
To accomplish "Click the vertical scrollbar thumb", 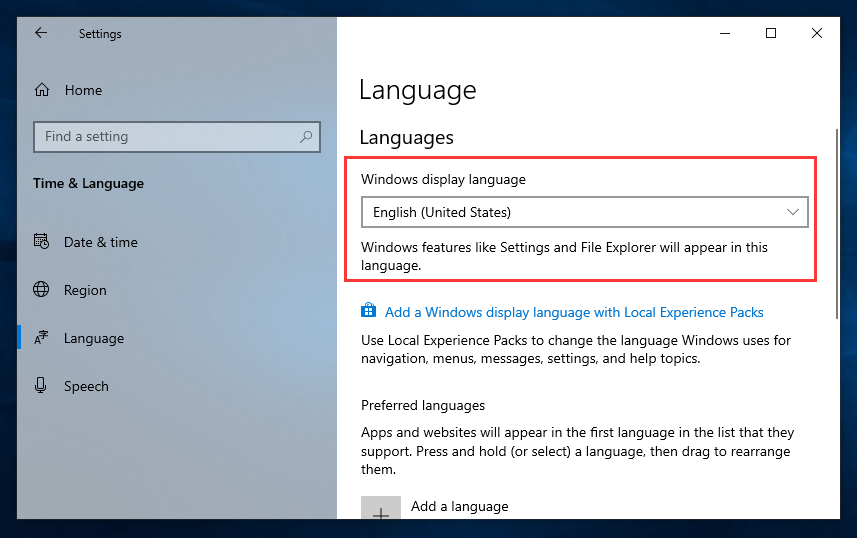I will point(837,224).
